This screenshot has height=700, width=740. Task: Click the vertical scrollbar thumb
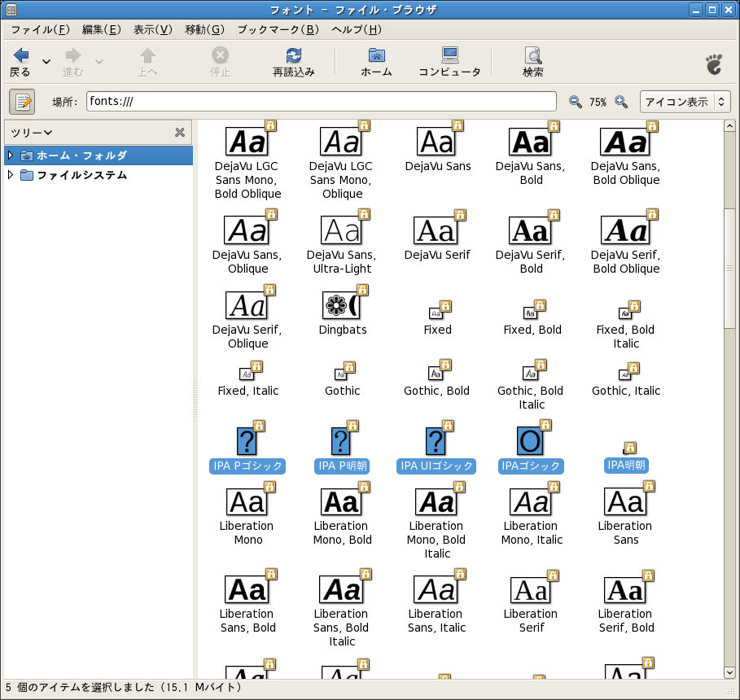[x=729, y=268]
